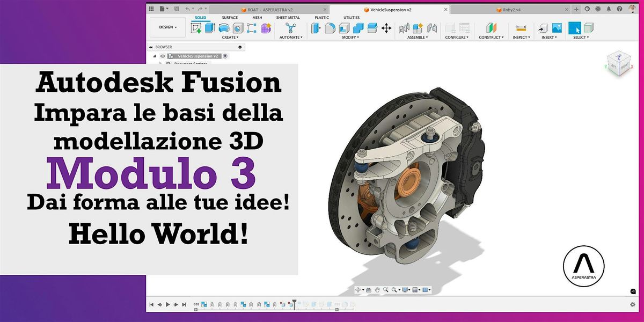This screenshot has height=322, width=644.
Task: Play the design timeline
Action: click(168, 304)
